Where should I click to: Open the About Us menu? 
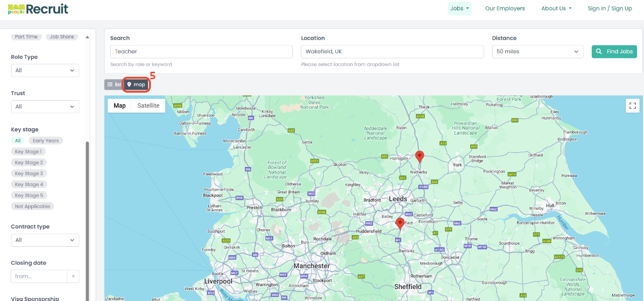[556, 8]
